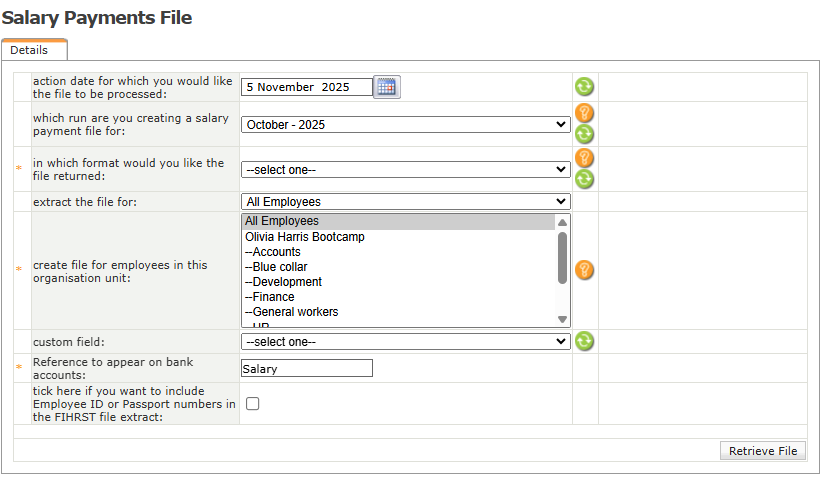Expand the custom field dropdown
This screenshot has width=831, height=481.
405,341
